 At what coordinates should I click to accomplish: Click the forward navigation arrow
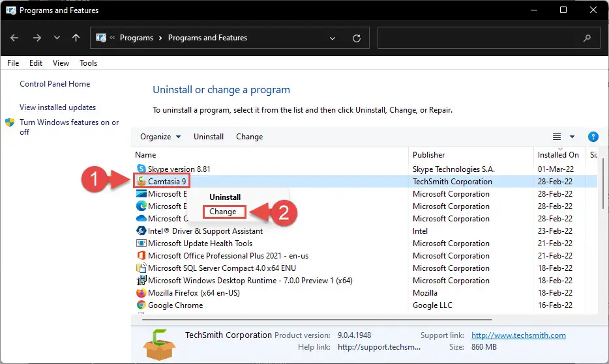37,38
